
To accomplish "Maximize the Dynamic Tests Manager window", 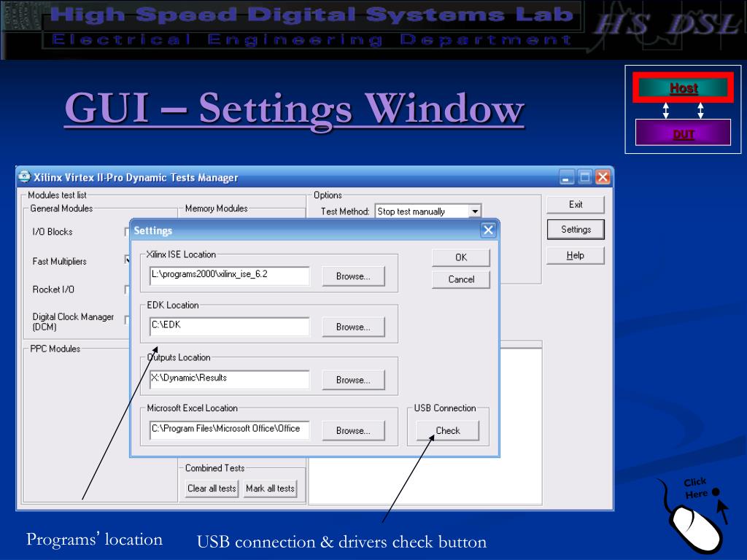I will 584,178.
